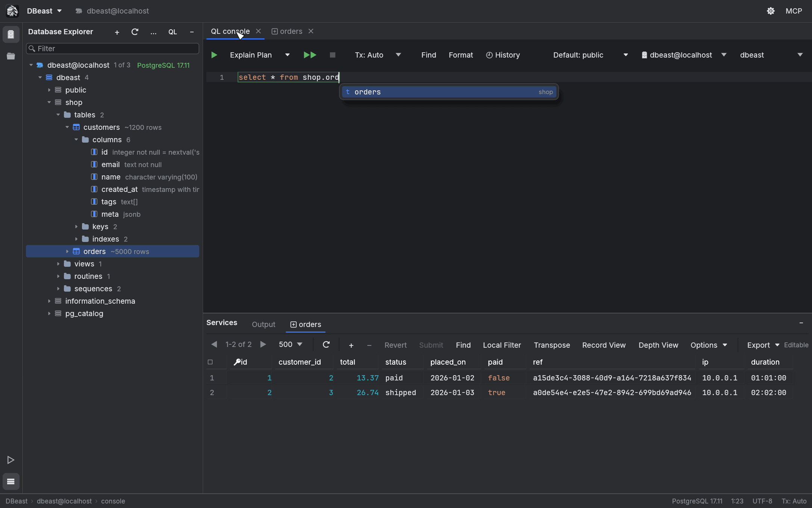812x508 pixels.
Task: Switch to the orders editor tab
Action: 288,31
